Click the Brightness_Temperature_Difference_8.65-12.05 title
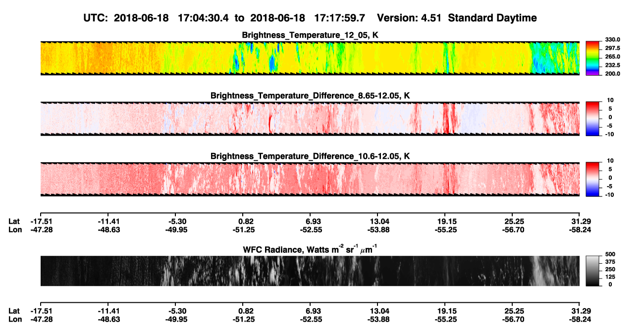644x330 pixels. pos(310,95)
